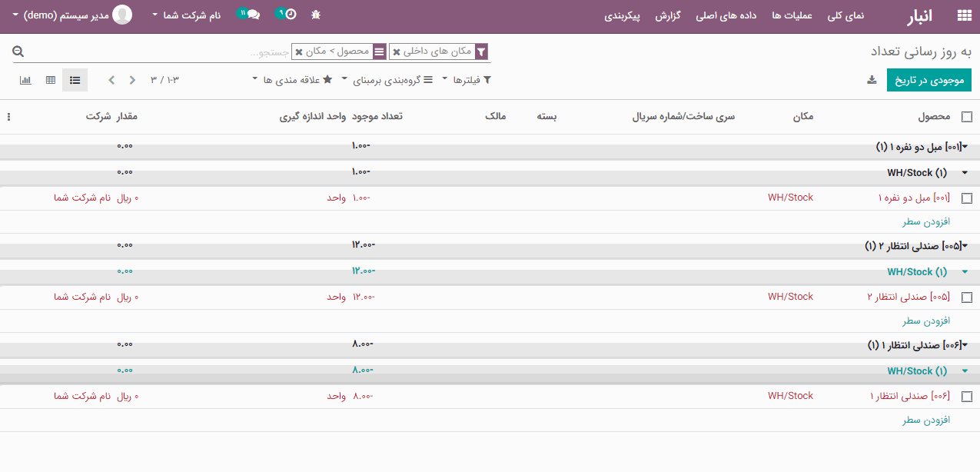
Task: Click افزودن سطر under صندلی انتظار ۲
Action: coord(926,321)
